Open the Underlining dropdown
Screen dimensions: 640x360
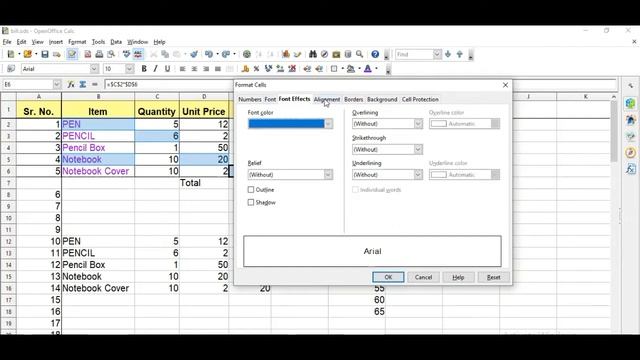click(418, 175)
